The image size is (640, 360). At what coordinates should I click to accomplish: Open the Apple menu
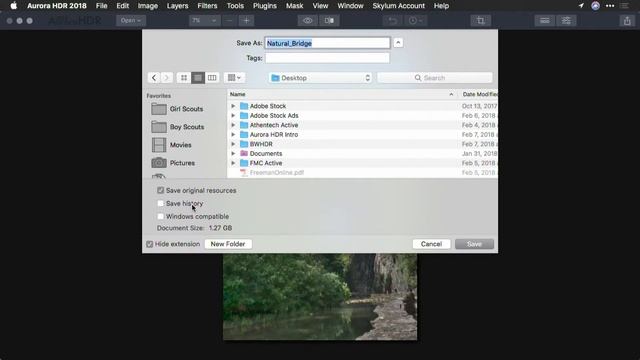[x=13, y=6]
